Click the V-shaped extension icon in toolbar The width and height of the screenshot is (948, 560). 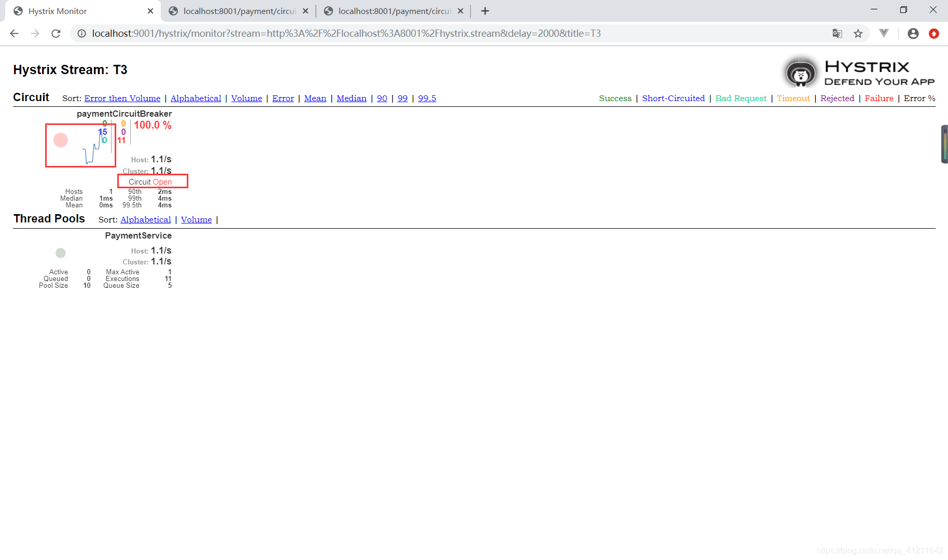coord(884,34)
